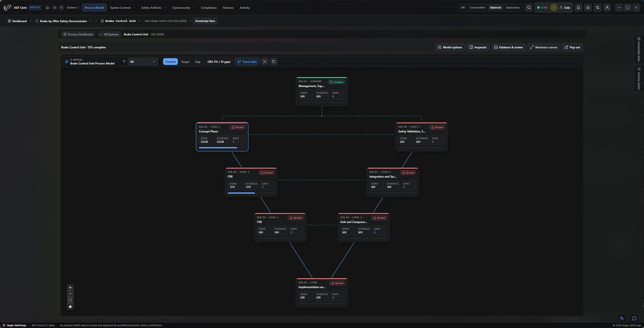Open the user profile icon
The width and height of the screenshot is (644, 328).
click(607, 8)
